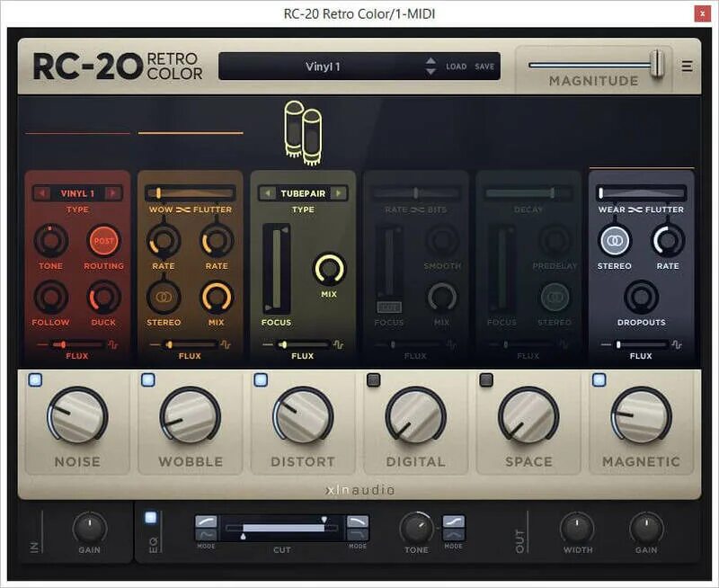Step to the previous preset with up arrow

tap(431, 61)
